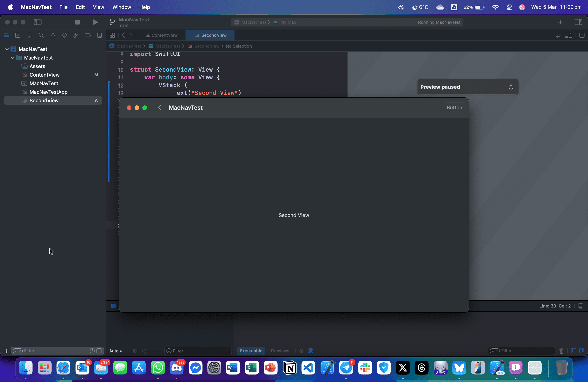Stop the running MacNavTest scheme

[77, 22]
